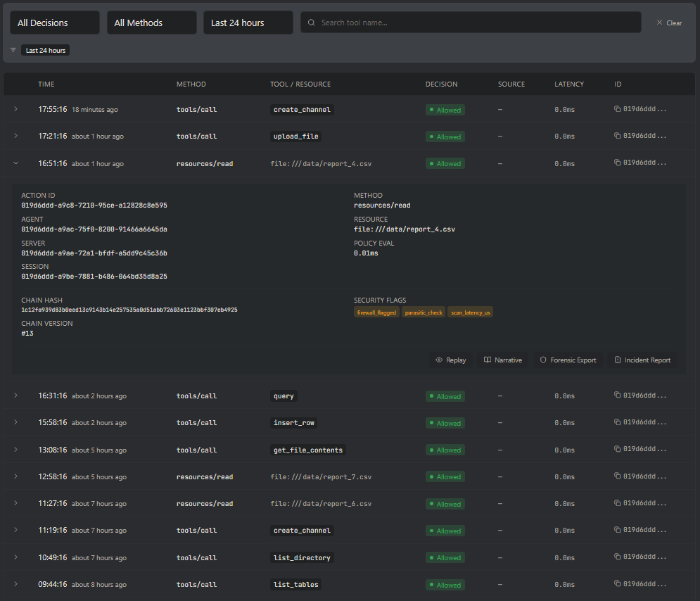Select the scan_latency_us security flag

(470, 312)
